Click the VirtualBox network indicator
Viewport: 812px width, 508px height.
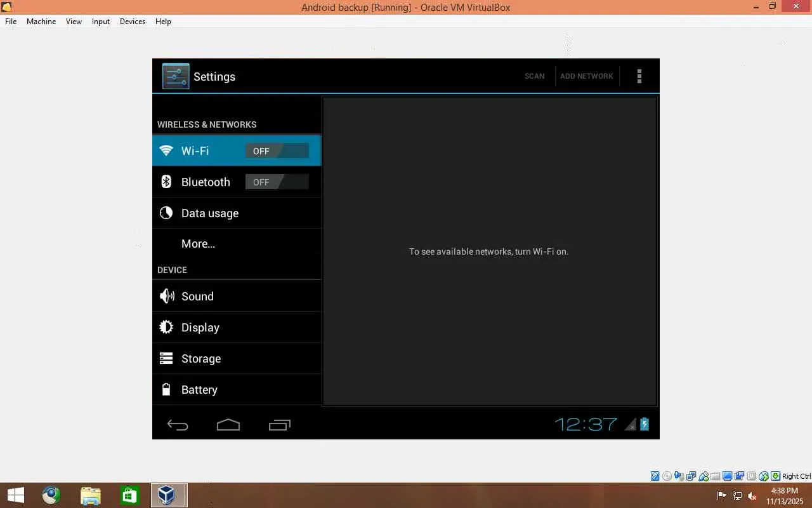tap(691, 476)
